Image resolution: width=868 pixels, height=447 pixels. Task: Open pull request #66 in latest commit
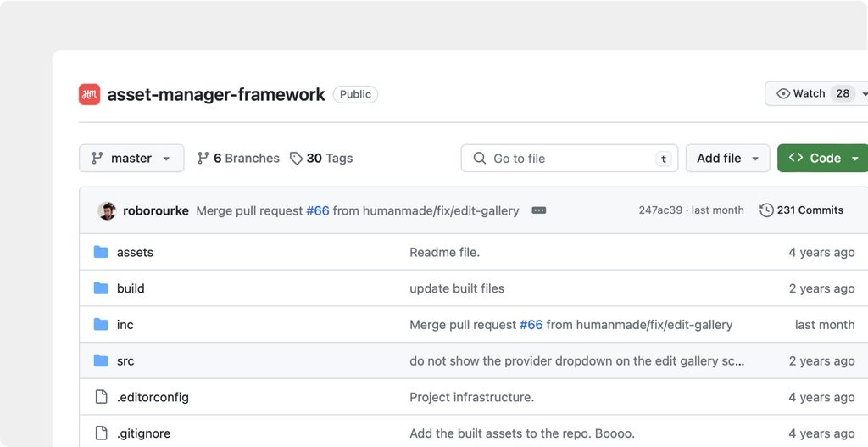click(317, 210)
